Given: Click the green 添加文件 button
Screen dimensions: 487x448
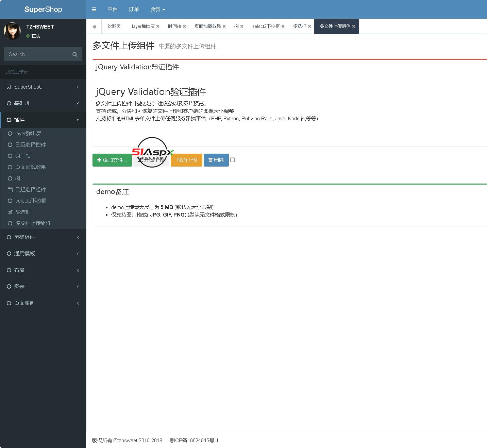Looking at the screenshot, I should click(x=112, y=160).
